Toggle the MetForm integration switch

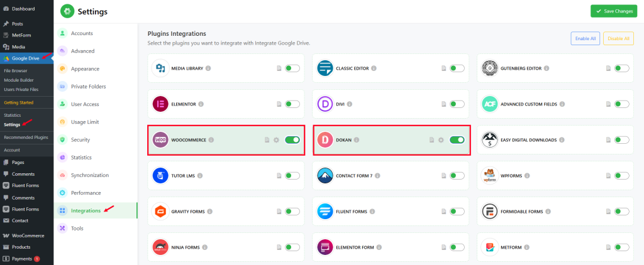622,247
